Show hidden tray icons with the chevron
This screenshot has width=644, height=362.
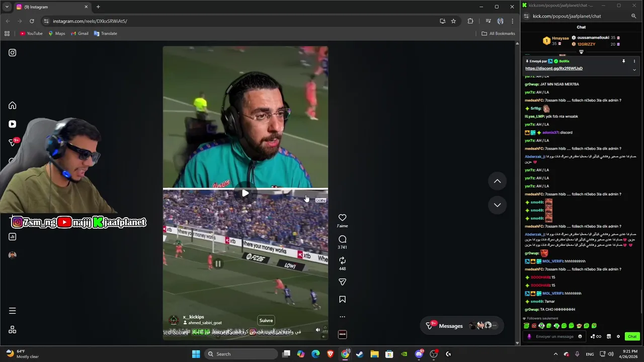555,354
